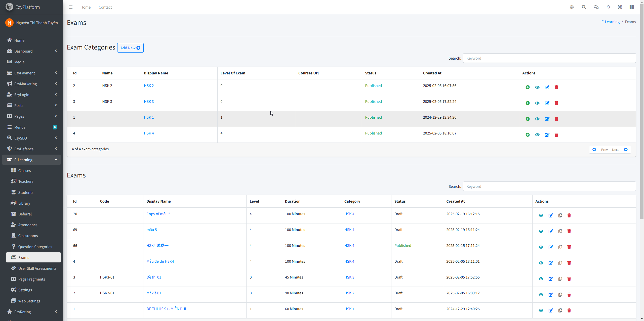Open the chat messages icon
The width and height of the screenshot is (644, 321).
596,7
